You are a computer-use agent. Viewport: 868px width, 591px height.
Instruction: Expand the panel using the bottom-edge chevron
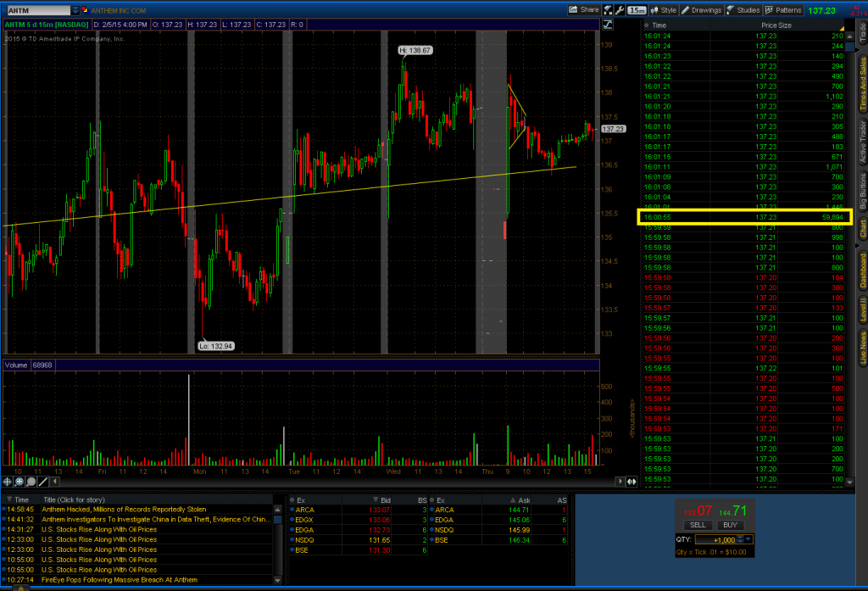point(21,588)
